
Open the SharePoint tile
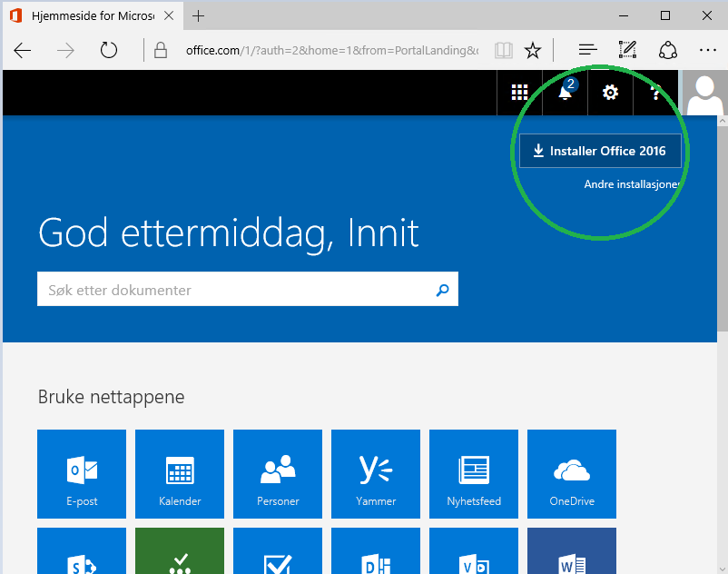point(82,550)
